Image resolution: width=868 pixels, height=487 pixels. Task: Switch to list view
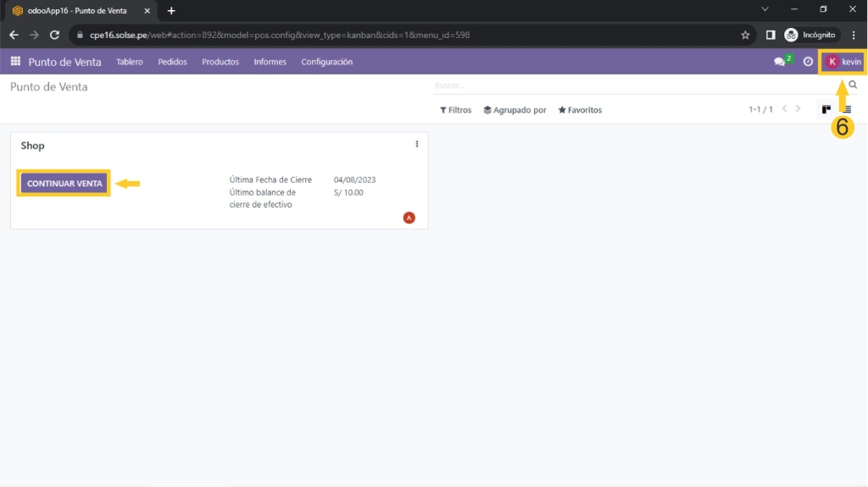tap(847, 110)
